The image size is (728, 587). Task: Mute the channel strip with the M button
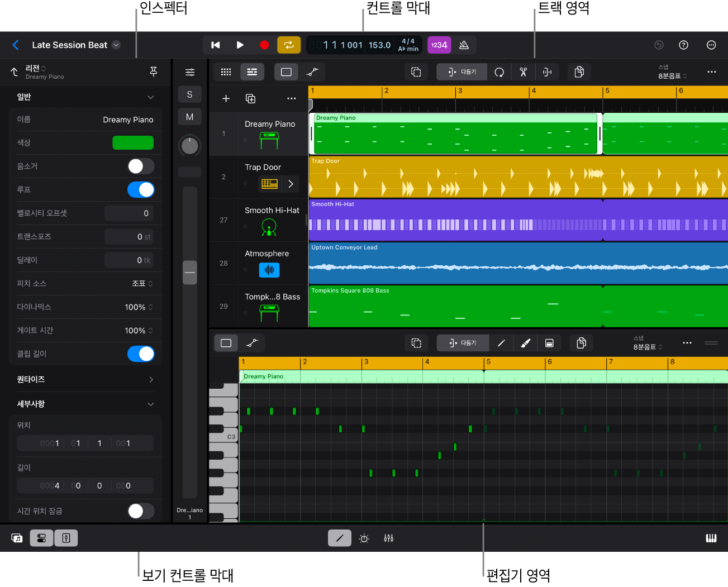[189, 116]
